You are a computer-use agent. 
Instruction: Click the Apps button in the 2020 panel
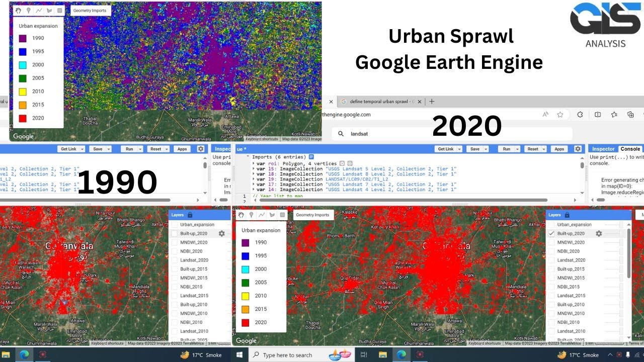coord(559,149)
